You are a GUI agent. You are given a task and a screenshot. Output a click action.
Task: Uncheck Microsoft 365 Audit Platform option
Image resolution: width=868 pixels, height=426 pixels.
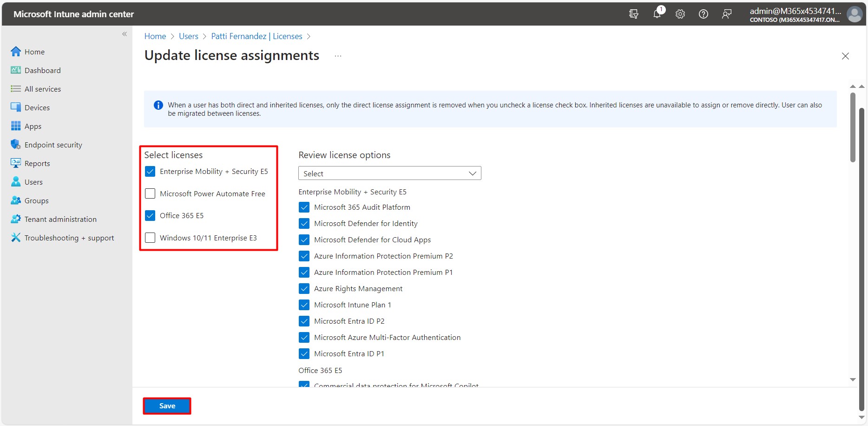304,207
